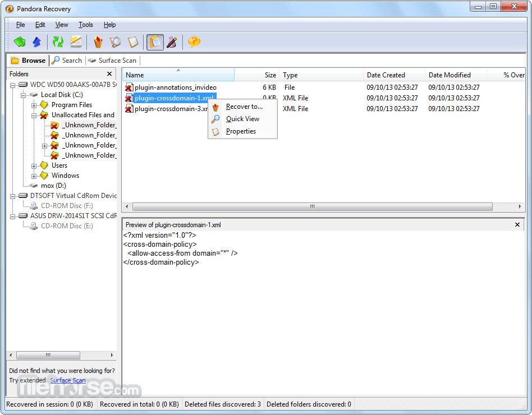Toggle the preview pane toolbar button

(x=155, y=42)
